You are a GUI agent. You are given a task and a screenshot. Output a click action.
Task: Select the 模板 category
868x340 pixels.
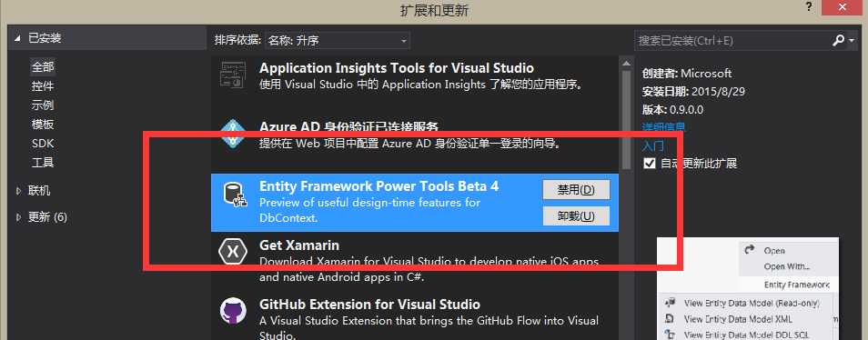click(x=43, y=125)
